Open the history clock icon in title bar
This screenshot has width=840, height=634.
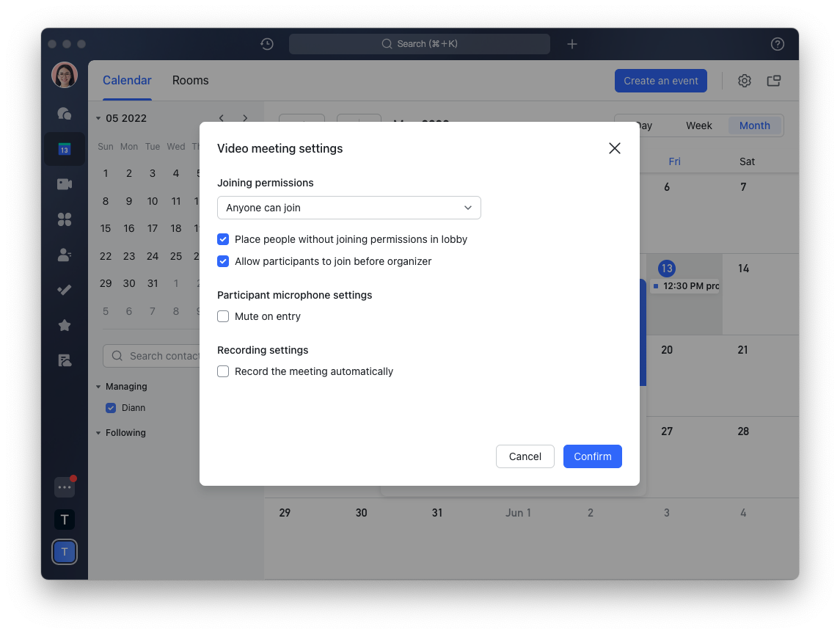click(x=267, y=44)
